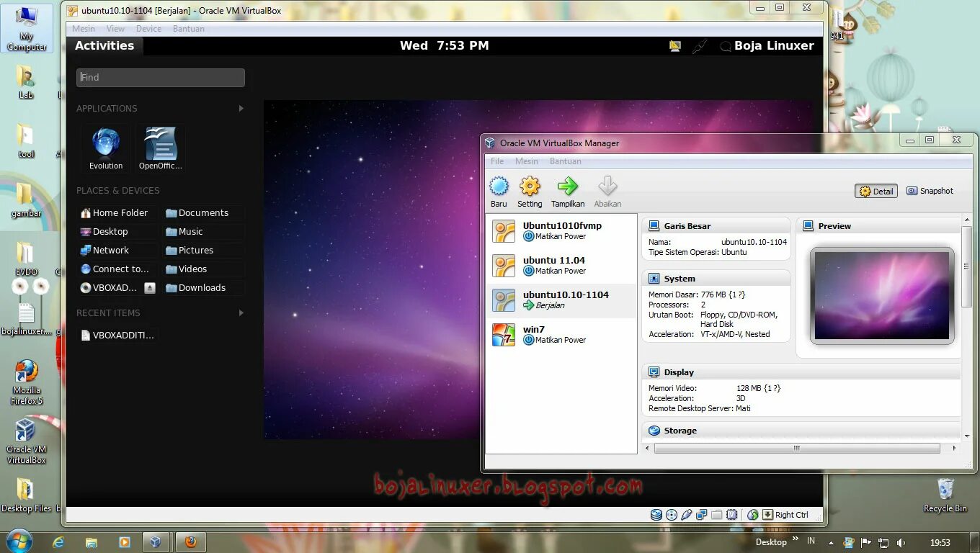Switch to Snapshot view in Manager

pyautogui.click(x=930, y=191)
